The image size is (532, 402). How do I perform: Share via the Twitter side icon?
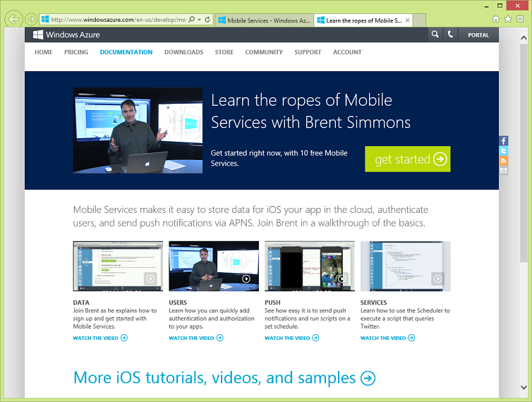coord(504,151)
